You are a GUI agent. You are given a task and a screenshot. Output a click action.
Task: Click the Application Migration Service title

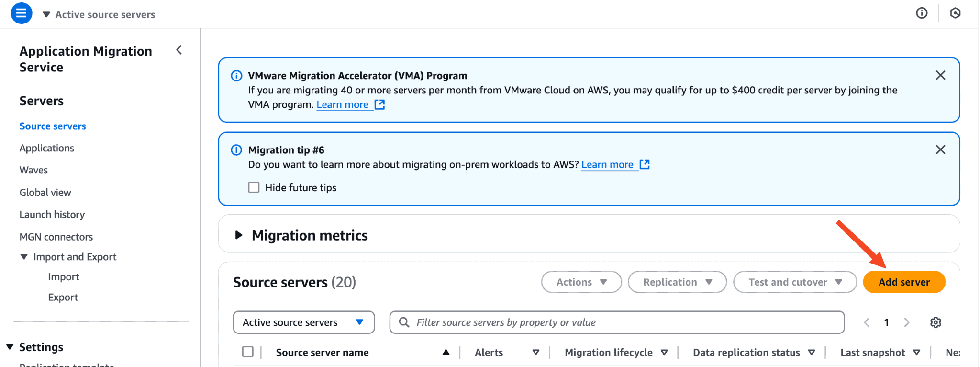(86, 59)
